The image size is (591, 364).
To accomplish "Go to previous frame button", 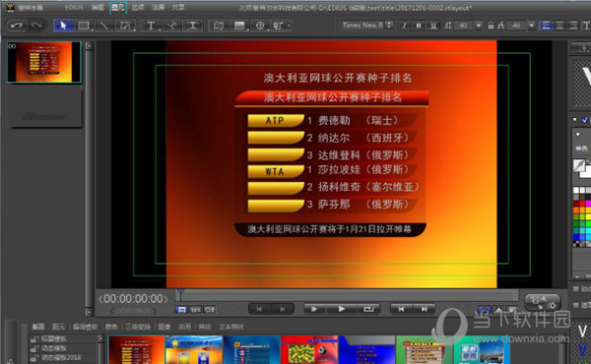I will pyautogui.click(x=260, y=310).
